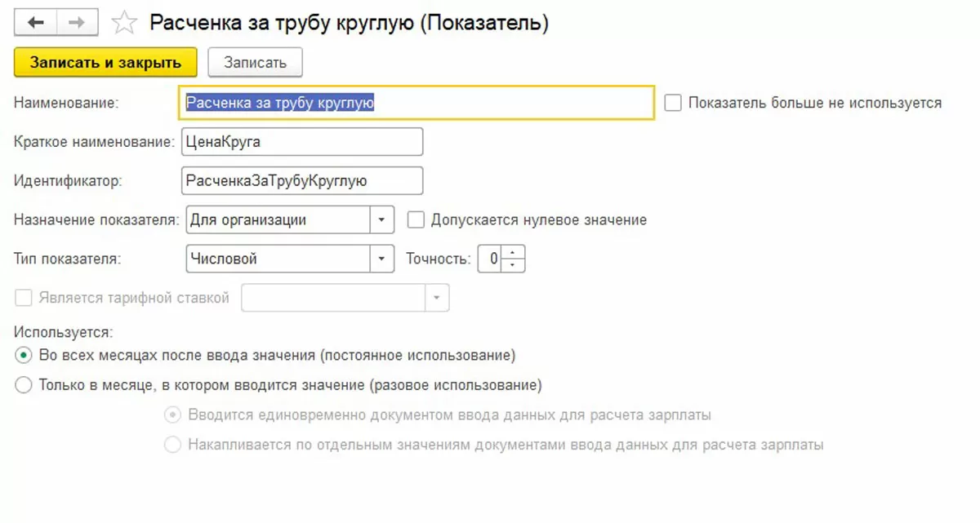
Task: Choose 'Вводится единовременно документом' radio option
Action: click(172, 415)
